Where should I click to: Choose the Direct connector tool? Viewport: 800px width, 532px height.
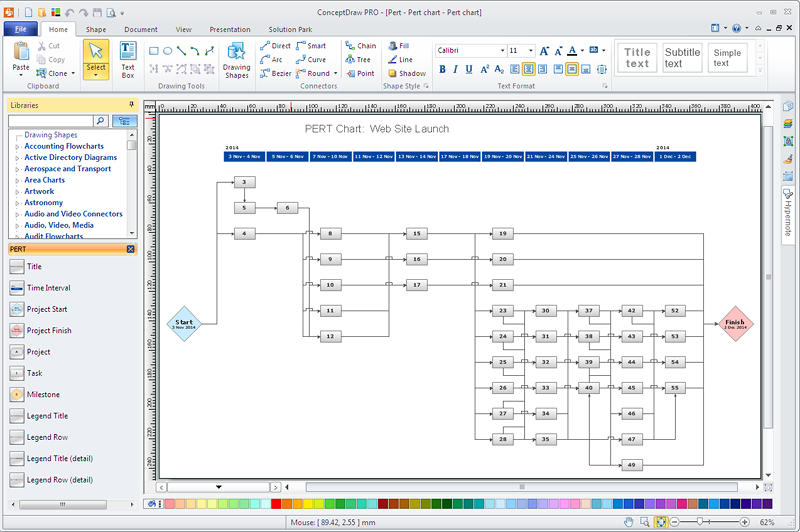275,46
